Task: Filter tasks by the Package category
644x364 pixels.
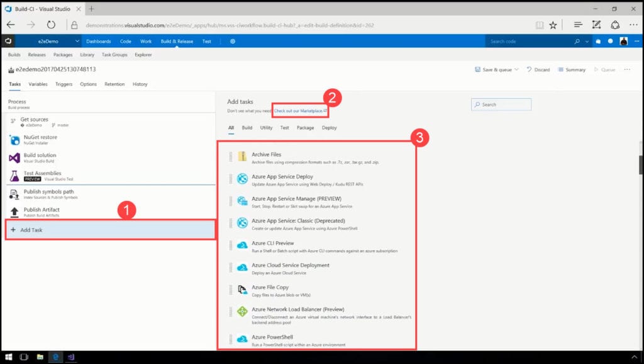Action: (305, 128)
